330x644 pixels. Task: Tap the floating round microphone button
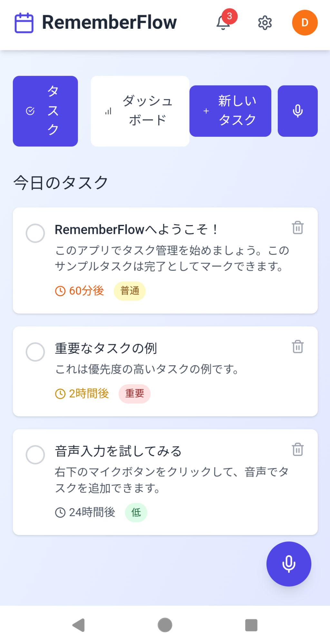[288, 564]
